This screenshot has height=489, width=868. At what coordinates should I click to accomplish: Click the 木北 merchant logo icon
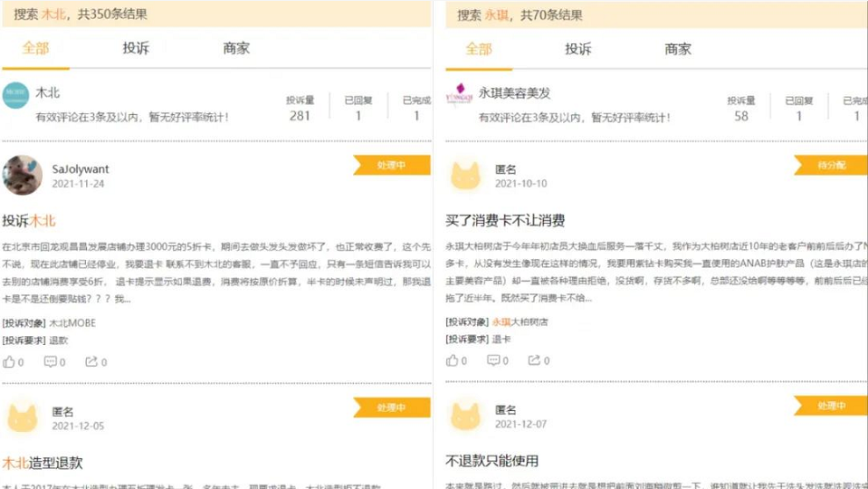[15, 95]
